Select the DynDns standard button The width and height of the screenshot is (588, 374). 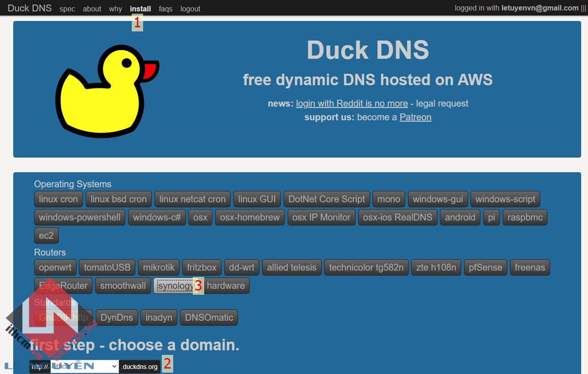[x=117, y=318]
